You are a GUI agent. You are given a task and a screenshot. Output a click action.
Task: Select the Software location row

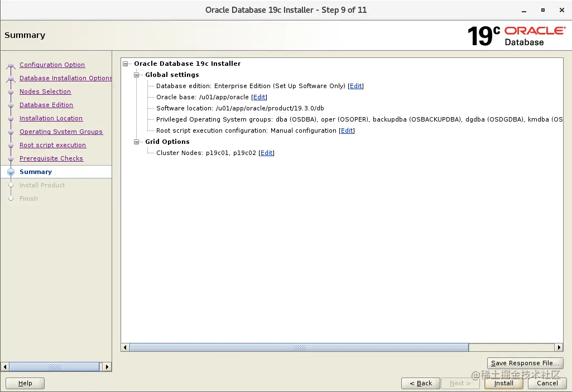(240, 108)
